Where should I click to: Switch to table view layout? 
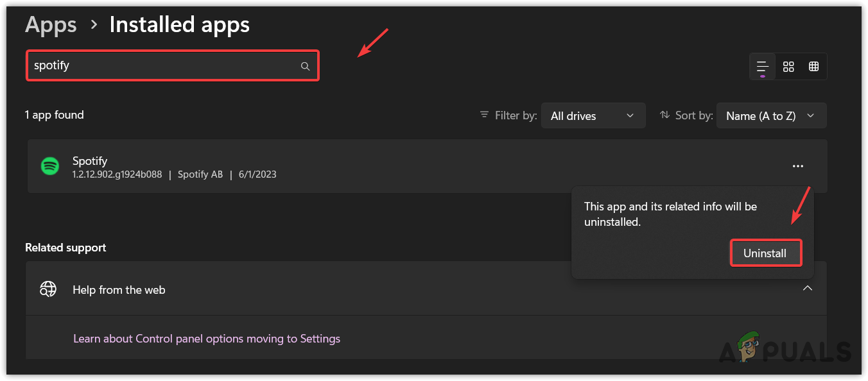point(813,66)
